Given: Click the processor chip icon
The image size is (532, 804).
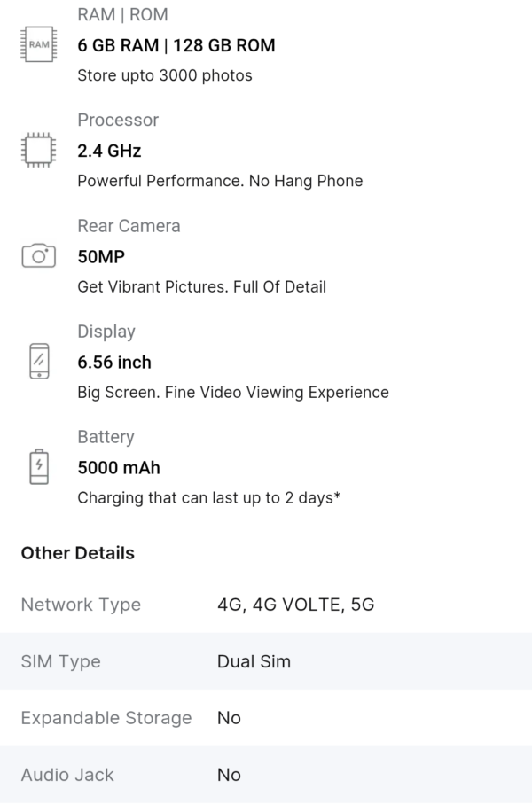Looking at the screenshot, I should pos(38,150).
